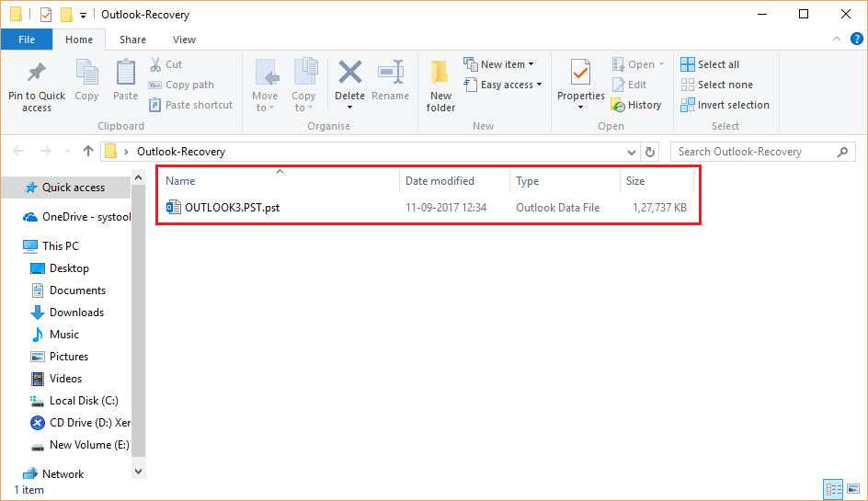Open the recent locations dropdown
The height and width of the screenshot is (501, 868).
67,151
